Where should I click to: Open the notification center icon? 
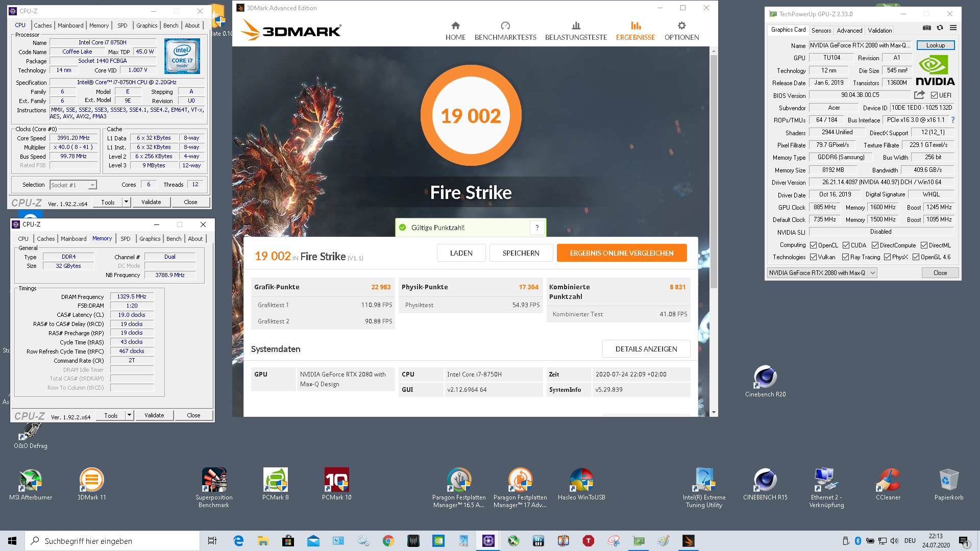(964, 541)
